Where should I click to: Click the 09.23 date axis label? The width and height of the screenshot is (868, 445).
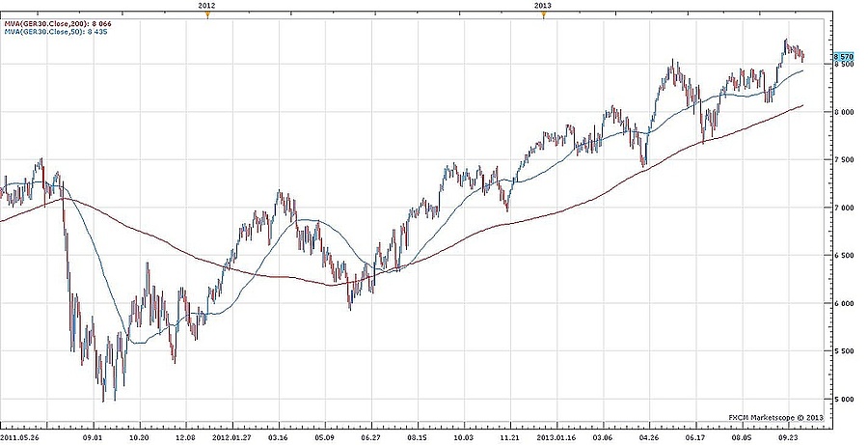coord(789,435)
